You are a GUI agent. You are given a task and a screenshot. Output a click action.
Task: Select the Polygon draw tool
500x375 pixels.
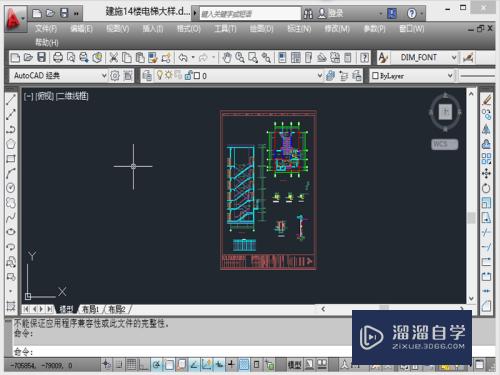11,144
